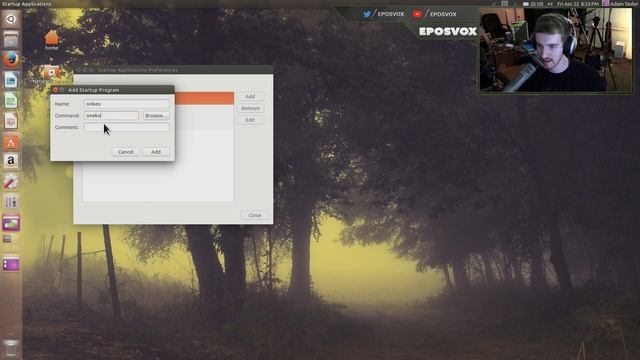Open the purple workspace window icon in launcher
Viewport: 640px width, 360px height.
pyautogui.click(x=11, y=264)
